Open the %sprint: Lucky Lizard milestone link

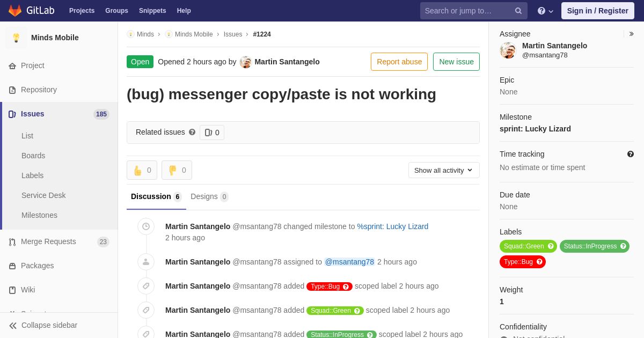392,226
